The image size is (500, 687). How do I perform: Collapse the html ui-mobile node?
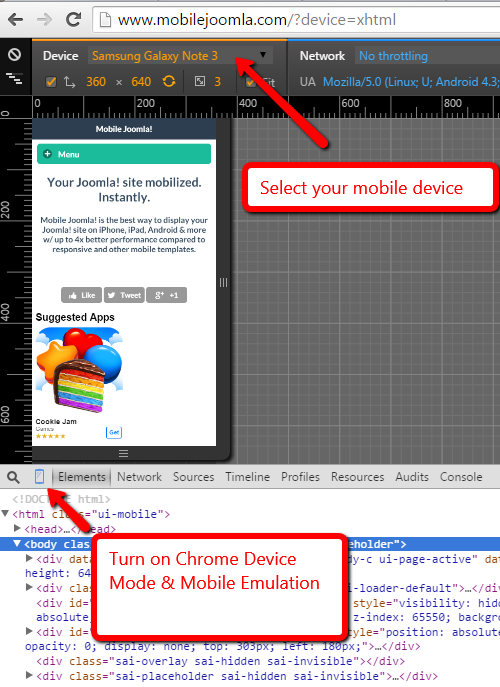pyautogui.click(x=5, y=513)
